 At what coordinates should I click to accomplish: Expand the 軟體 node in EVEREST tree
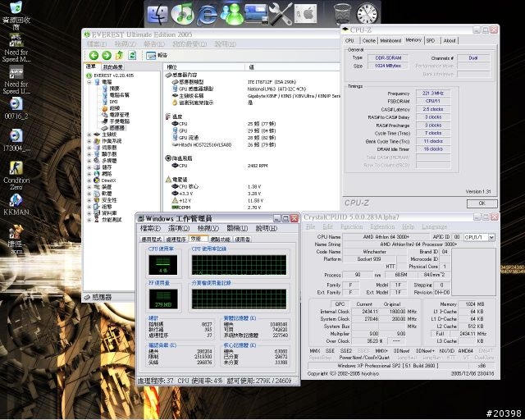pyautogui.click(x=89, y=194)
